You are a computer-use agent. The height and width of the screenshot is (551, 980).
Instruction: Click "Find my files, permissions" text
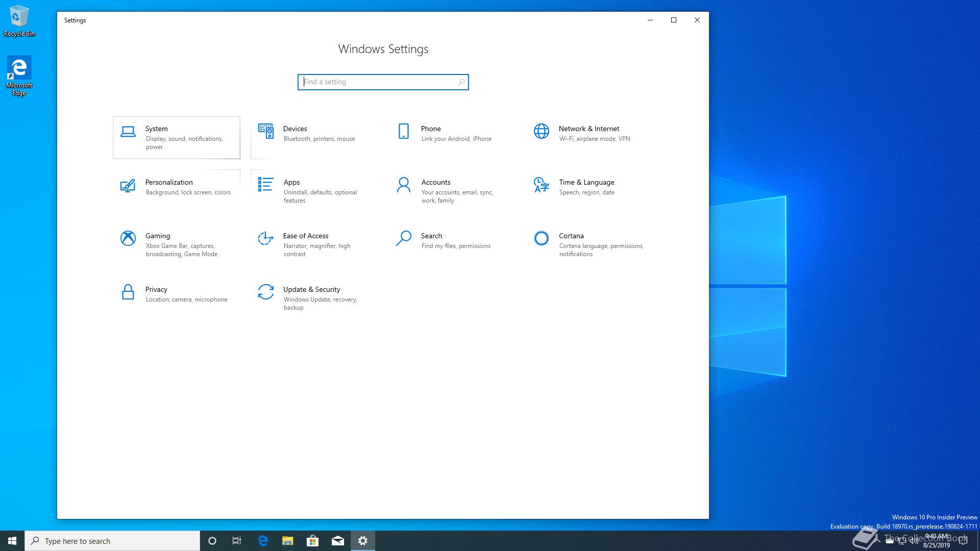pyautogui.click(x=456, y=246)
